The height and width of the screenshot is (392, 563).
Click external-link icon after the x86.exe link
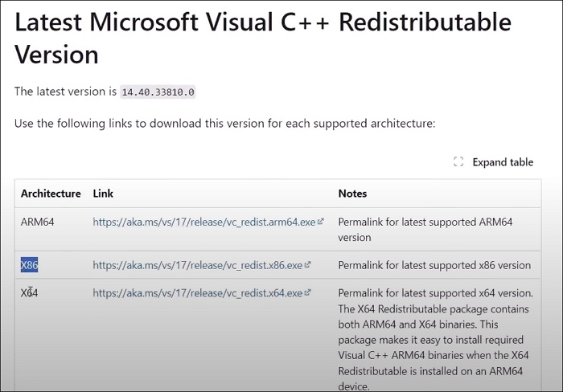click(x=308, y=264)
